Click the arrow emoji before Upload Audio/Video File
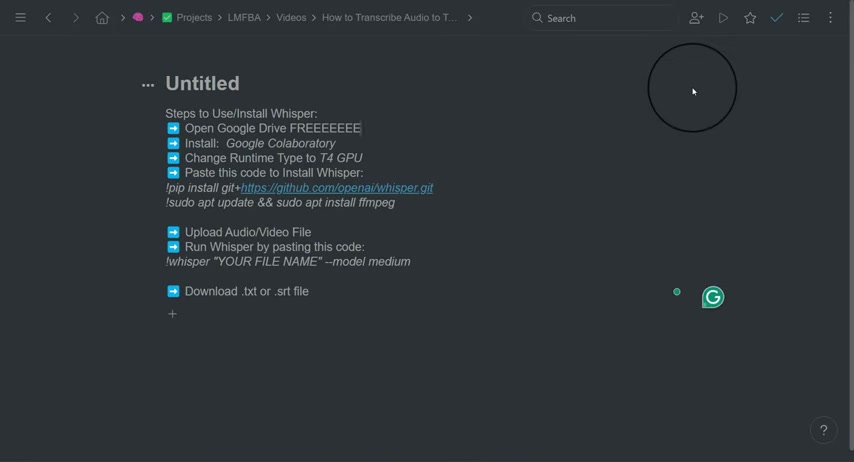This screenshot has height=462, width=854. pyautogui.click(x=173, y=232)
